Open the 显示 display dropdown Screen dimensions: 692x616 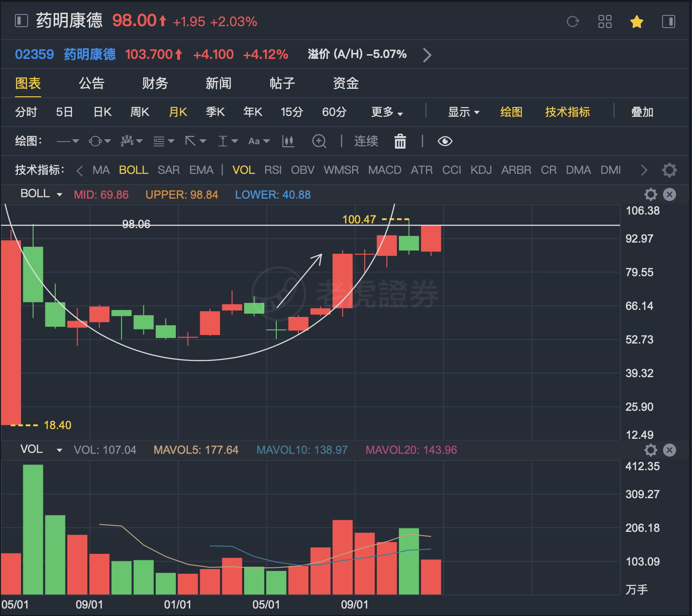click(464, 112)
